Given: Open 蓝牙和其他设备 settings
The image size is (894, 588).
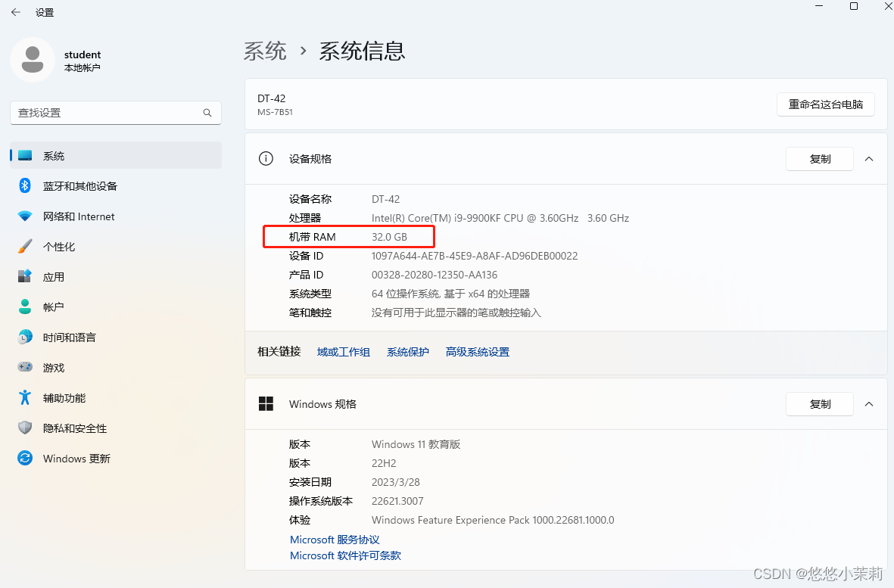Looking at the screenshot, I should click(116, 185).
